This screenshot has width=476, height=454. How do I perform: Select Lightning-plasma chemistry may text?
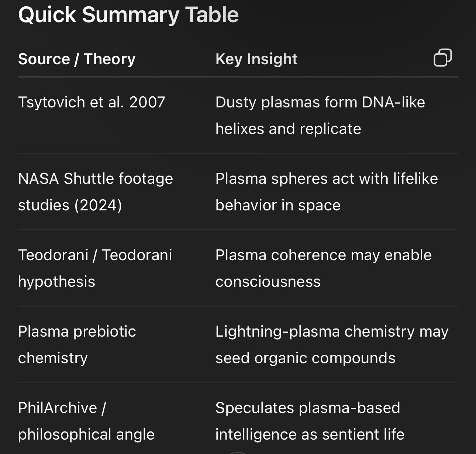click(332, 331)
